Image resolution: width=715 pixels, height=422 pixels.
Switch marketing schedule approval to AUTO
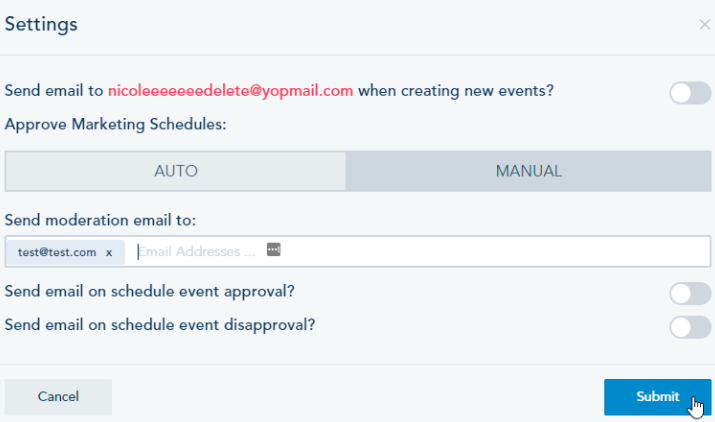click(176, 171)
